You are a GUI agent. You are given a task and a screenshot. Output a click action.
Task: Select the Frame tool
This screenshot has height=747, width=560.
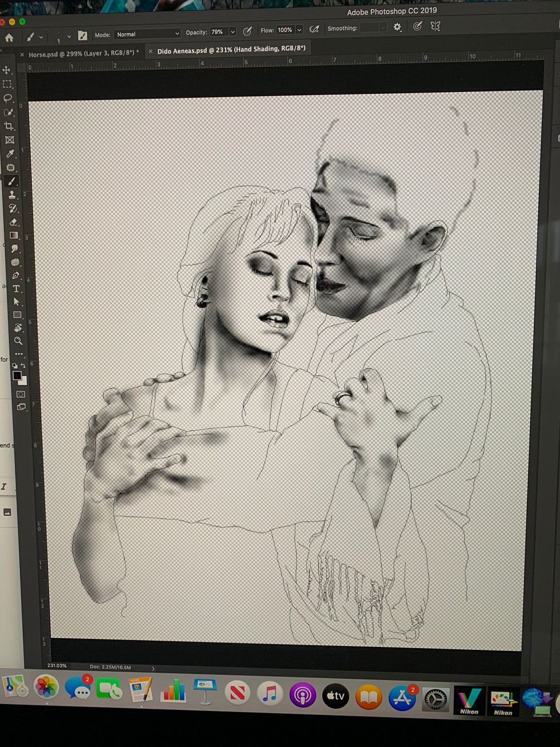[10, 139]
